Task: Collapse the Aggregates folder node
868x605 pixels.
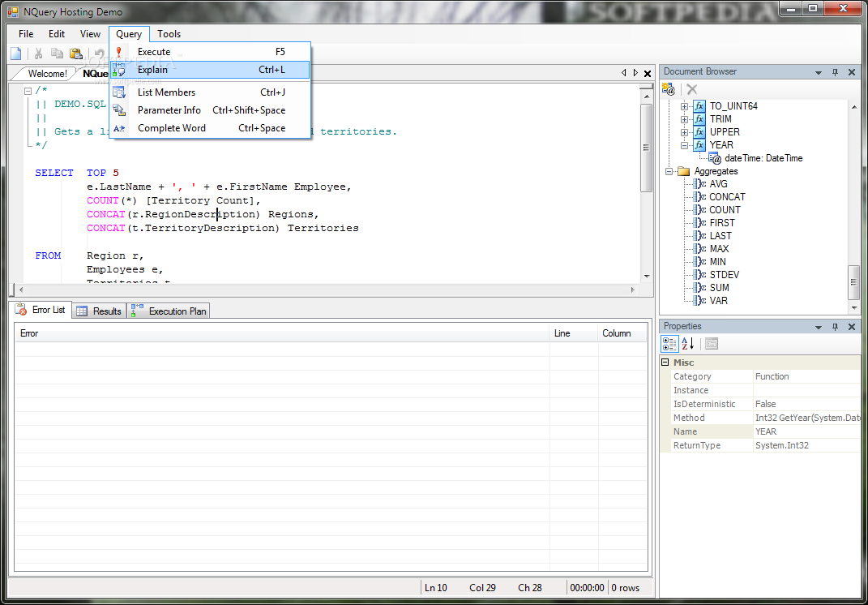Action: [x=669, y=172]
